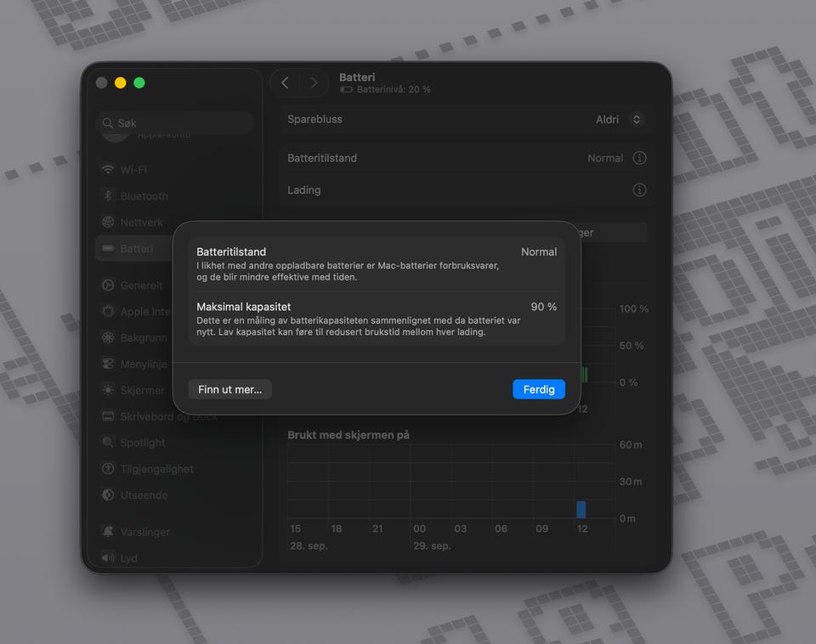
Task: Click the Wi-Fi sidebar icon
Action: [x=108, y=170]
